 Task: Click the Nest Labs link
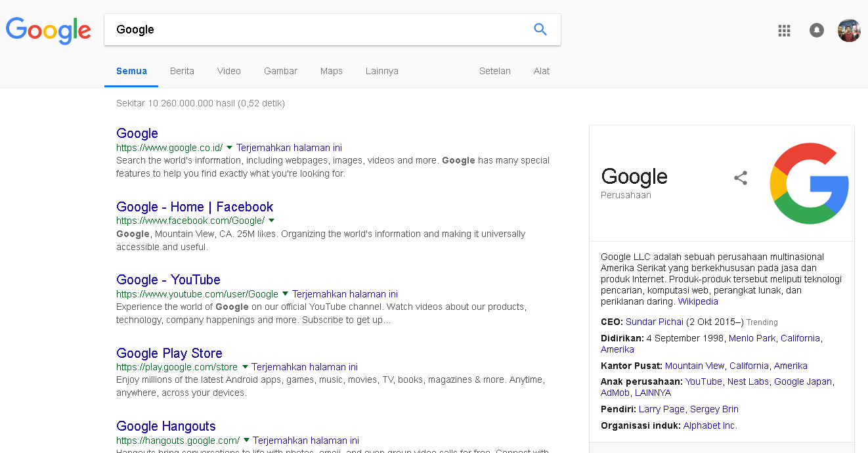coord(748,381)
